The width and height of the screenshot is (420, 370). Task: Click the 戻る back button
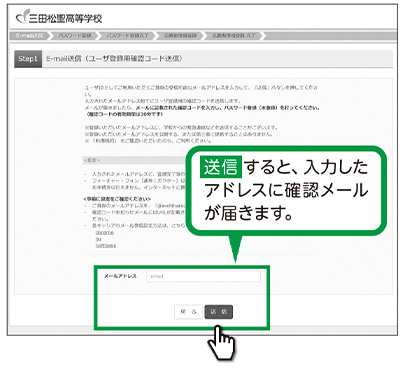(188, 312)
